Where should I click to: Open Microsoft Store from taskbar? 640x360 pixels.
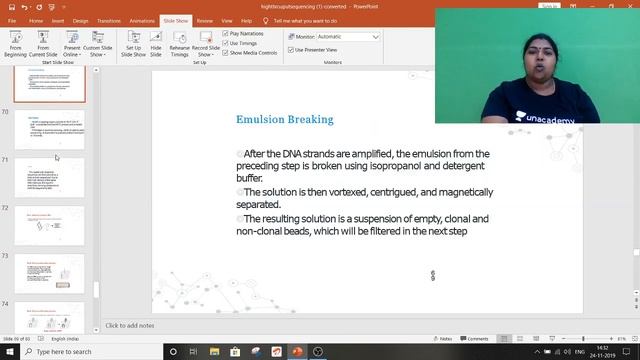pyautogui.click(x=235, y=351)
